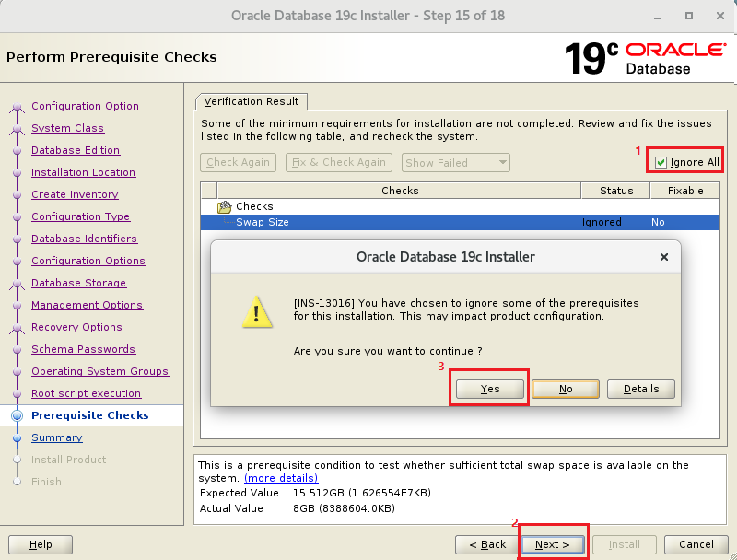Go to Management Options step
Image resolution: width=737 pixels, height=560 pixels.
pos(87,305)
